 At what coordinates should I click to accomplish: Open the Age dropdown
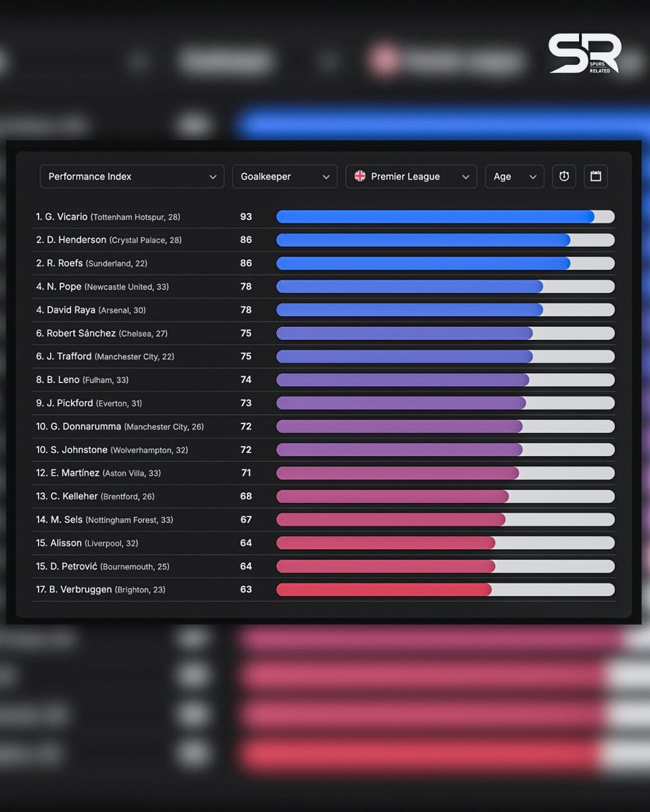515,177
